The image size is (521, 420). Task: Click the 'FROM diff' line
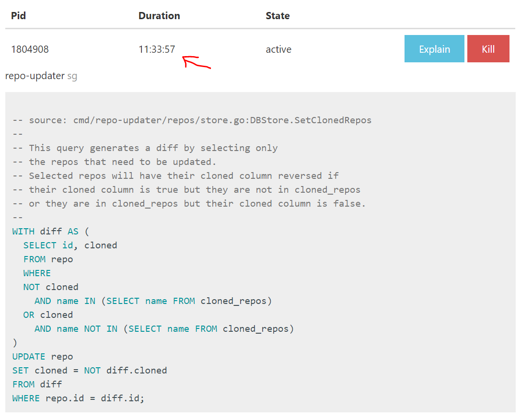click(x=37, y=385)
